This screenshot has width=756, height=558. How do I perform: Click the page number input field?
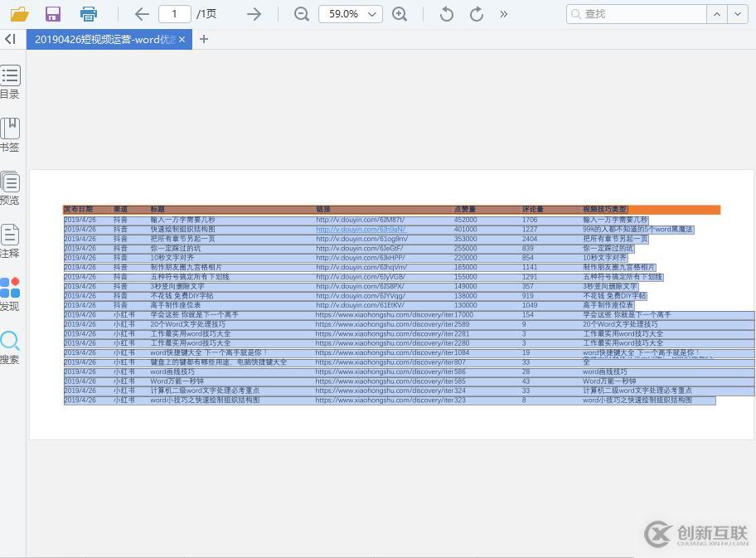(x=175, y=14)
